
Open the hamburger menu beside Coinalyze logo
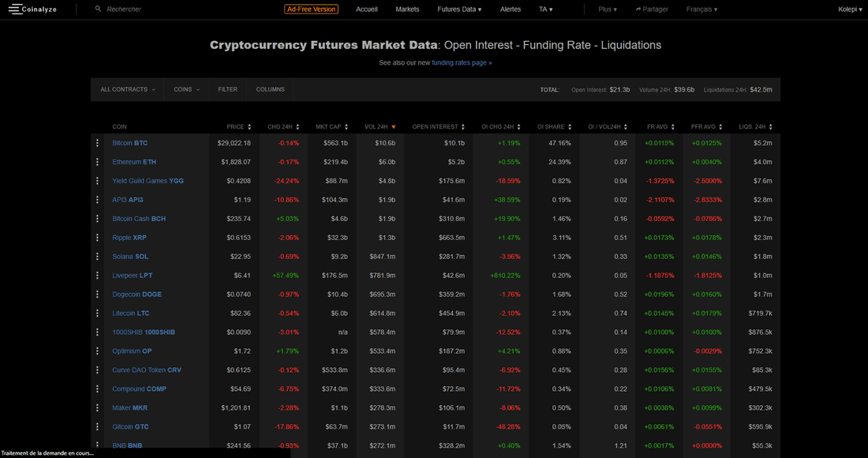click(x=14, y=9)
